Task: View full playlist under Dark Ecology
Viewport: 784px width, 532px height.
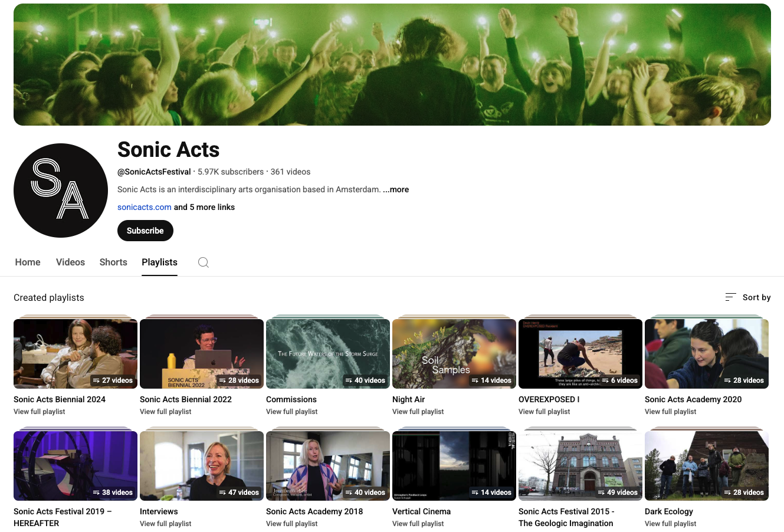Action: (x=671, y=524)
